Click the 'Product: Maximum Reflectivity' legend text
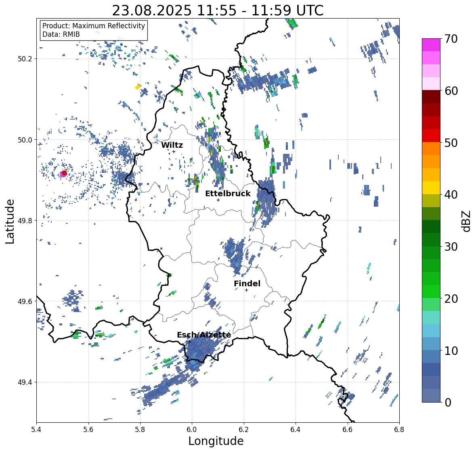 pyautogui.click(x=94, y=26)
